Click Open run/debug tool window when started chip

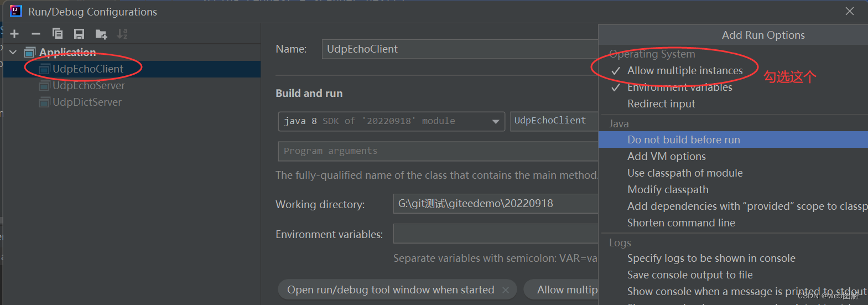pyautogui.click(x=391, y=290)
